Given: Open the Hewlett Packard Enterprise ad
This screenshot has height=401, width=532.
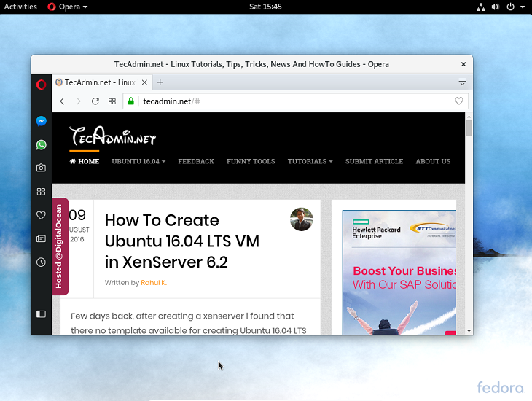Looking at the screenshot, I should click(399, 272).
